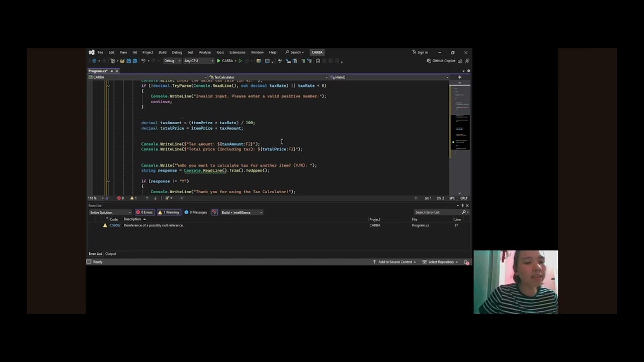Click the clear filter icon in Error List
Viewport: 644px width, 362px height.
point(214,212)
